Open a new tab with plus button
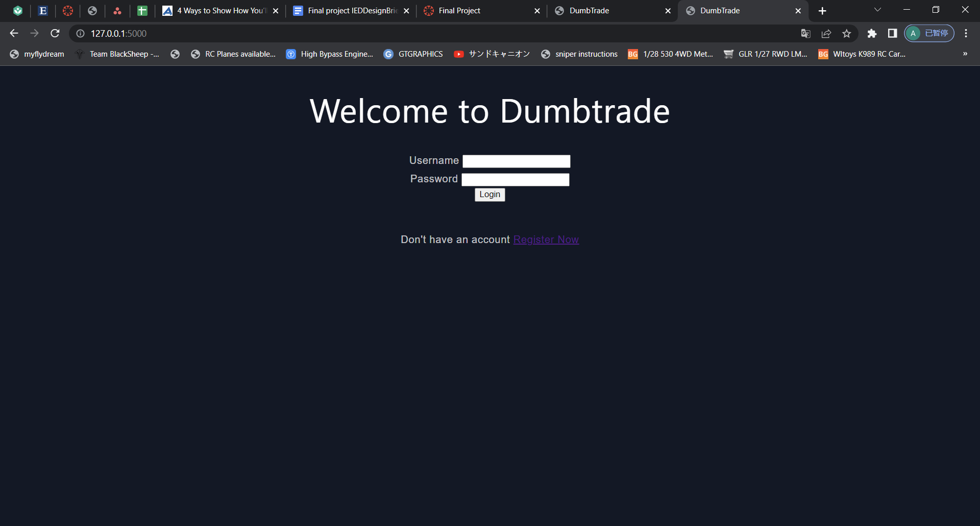980x526 pixels. (822, 11)
